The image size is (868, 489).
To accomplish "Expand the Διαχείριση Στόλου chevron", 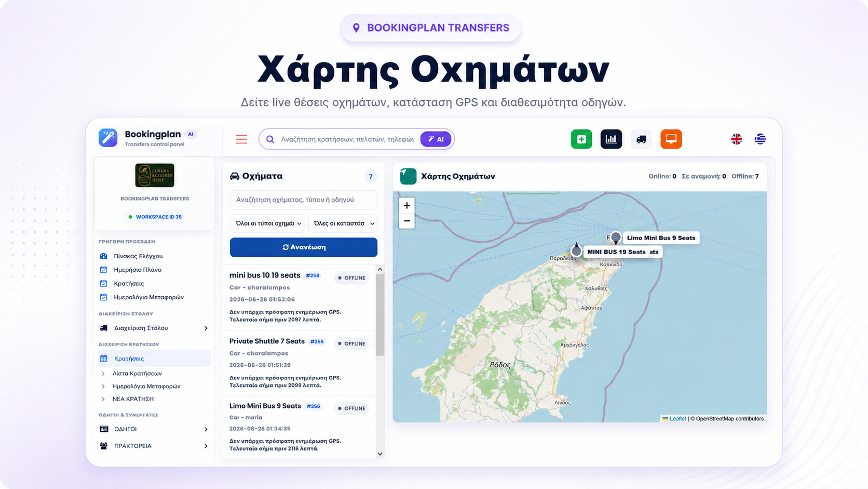I will (206, 328).
